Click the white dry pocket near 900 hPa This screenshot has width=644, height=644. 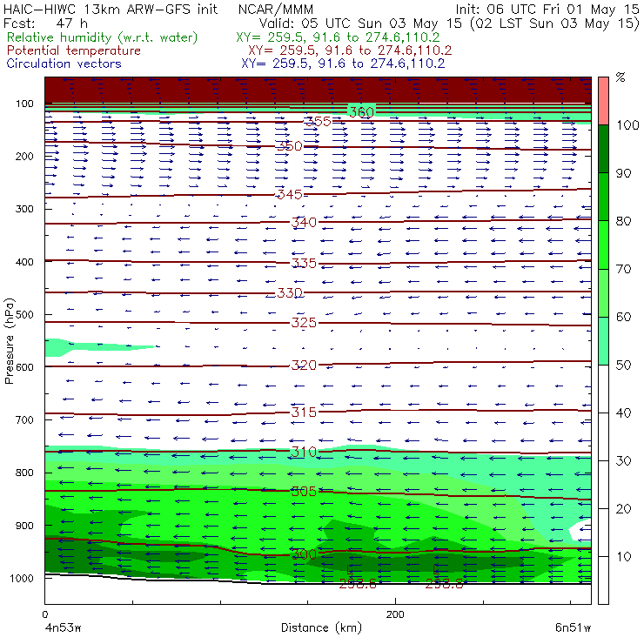581,530
